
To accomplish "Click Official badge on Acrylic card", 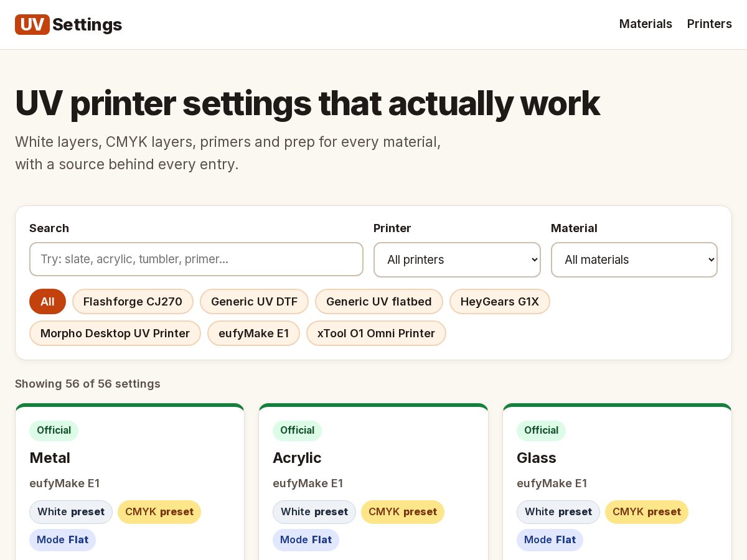I will 297,431.
